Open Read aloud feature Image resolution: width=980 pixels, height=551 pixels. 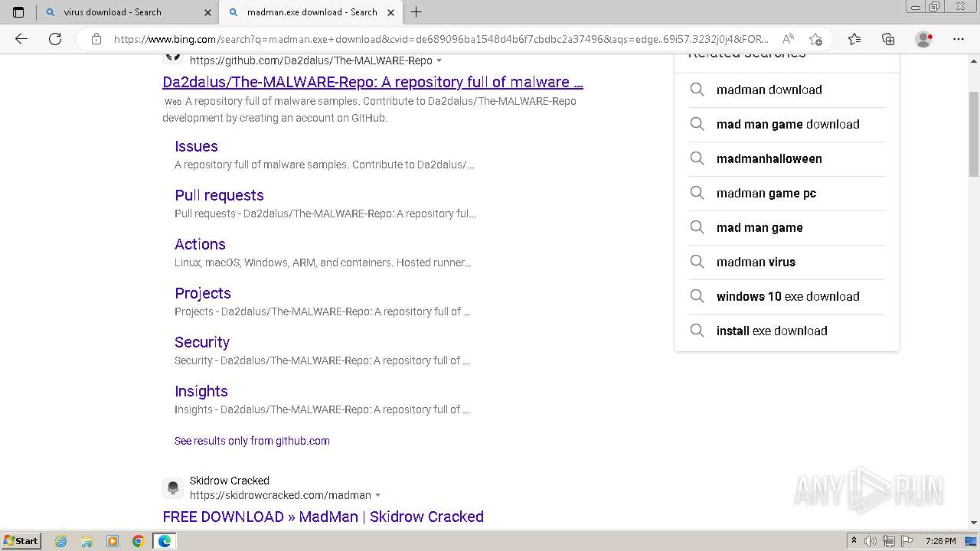(x=787, y=39)
